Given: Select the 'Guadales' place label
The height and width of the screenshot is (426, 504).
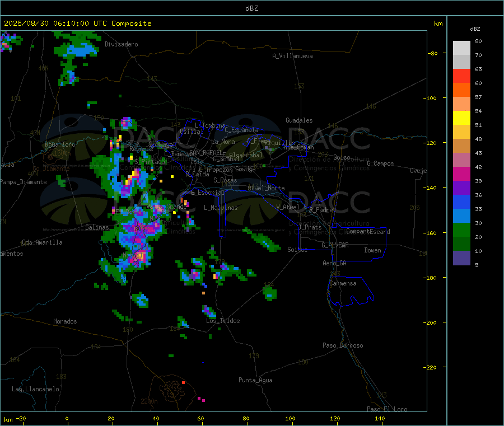Looking at the screenshot, I should pyautogui.click(x=299, y=120).
